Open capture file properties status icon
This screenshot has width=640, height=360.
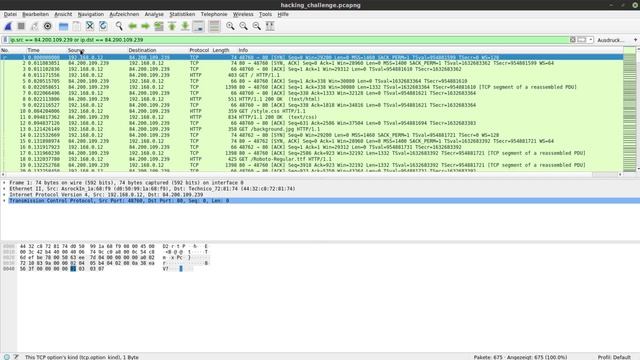16,357
